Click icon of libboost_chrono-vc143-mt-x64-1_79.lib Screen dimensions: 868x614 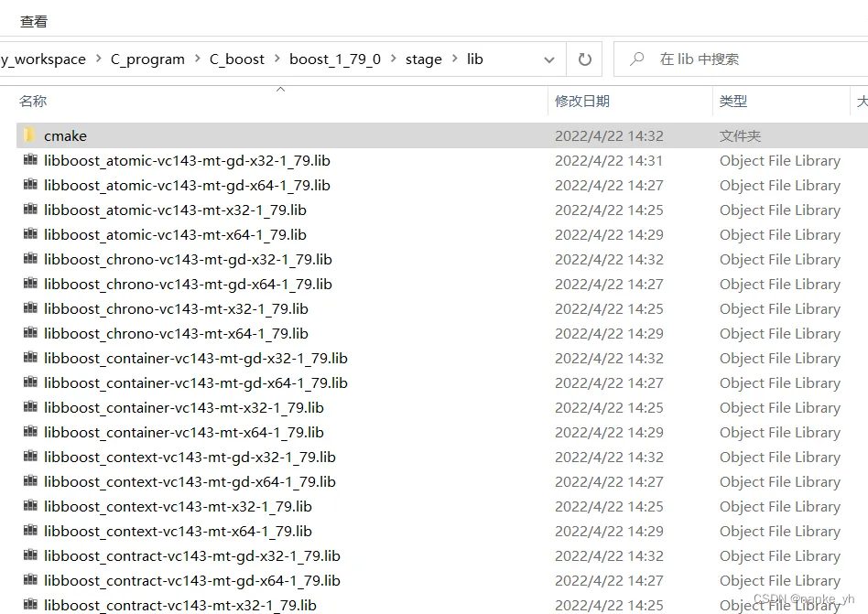(30, 332)
